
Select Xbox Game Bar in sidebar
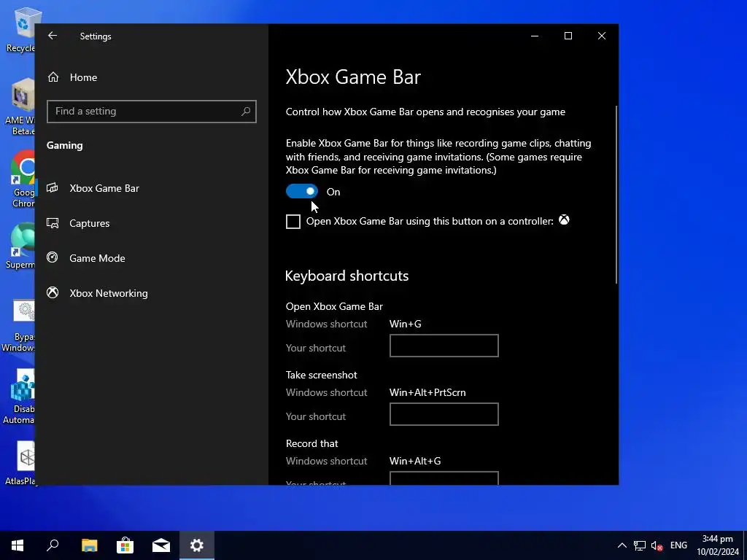pyautogui.click(x=104, y=188)
